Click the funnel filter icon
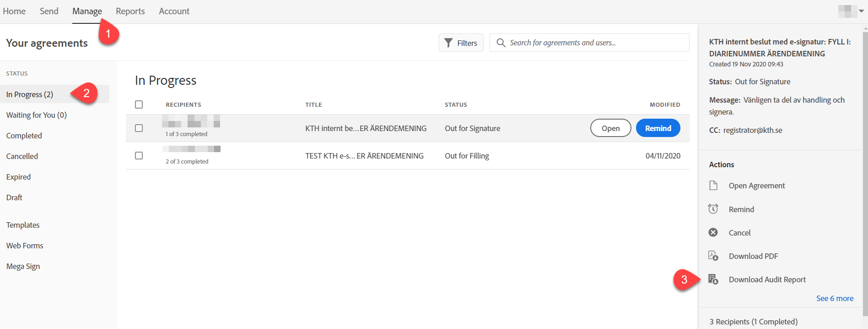The image size is (868, 329). pyautogui.click(x=448, y=43)
